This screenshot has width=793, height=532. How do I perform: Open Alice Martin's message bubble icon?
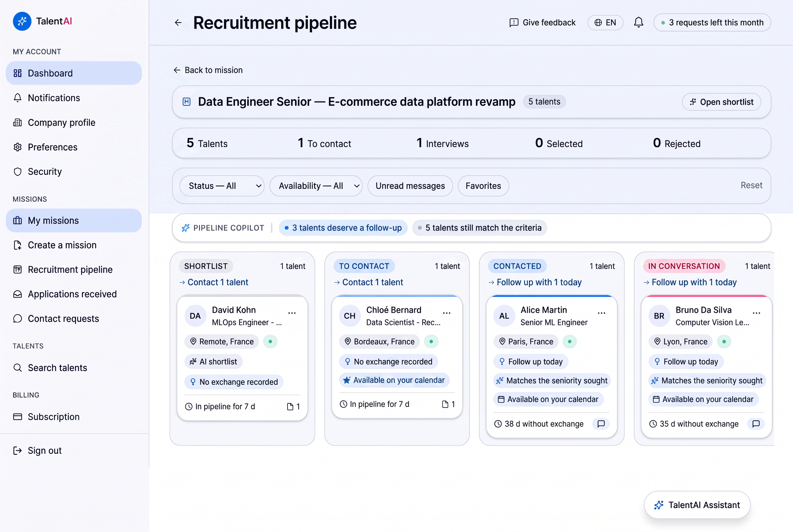[x=601, y=423]
